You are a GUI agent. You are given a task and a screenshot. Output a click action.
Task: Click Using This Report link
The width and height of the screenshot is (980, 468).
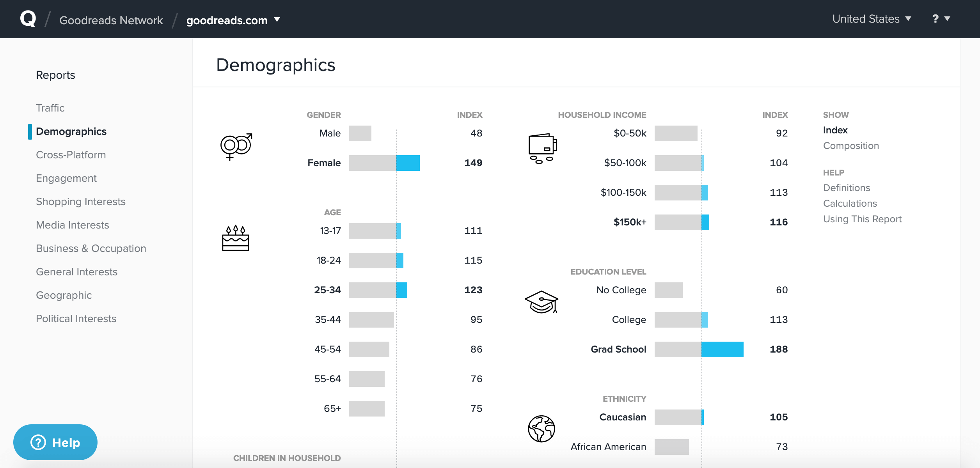point(863,219)
